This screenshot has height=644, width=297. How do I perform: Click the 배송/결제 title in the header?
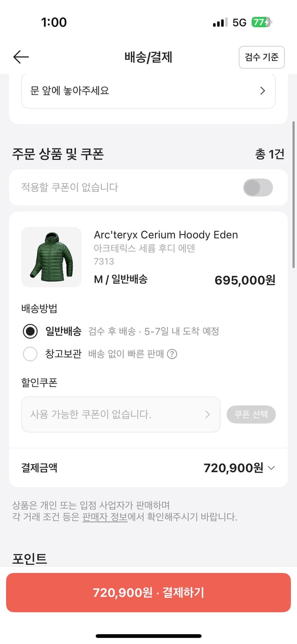(148, 57)
